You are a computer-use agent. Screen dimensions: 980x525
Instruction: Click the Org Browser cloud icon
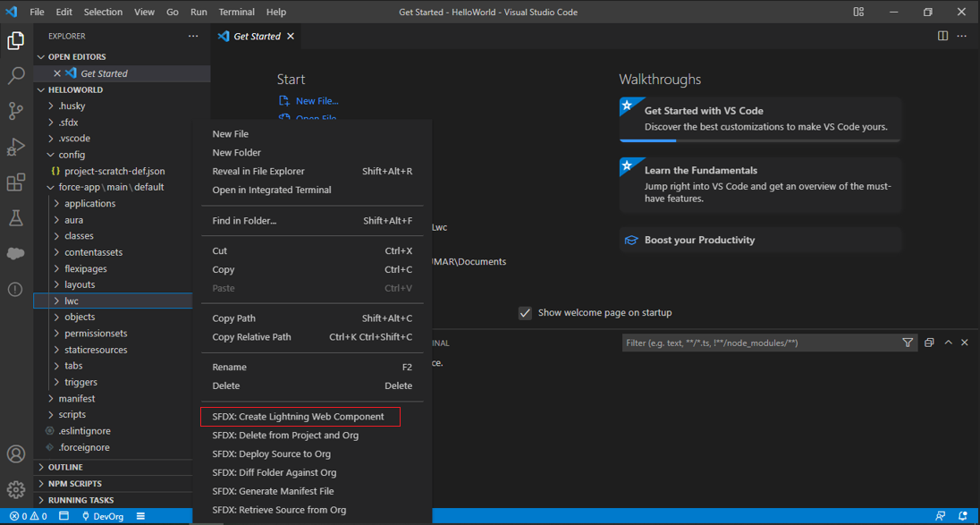click(15, 253)
